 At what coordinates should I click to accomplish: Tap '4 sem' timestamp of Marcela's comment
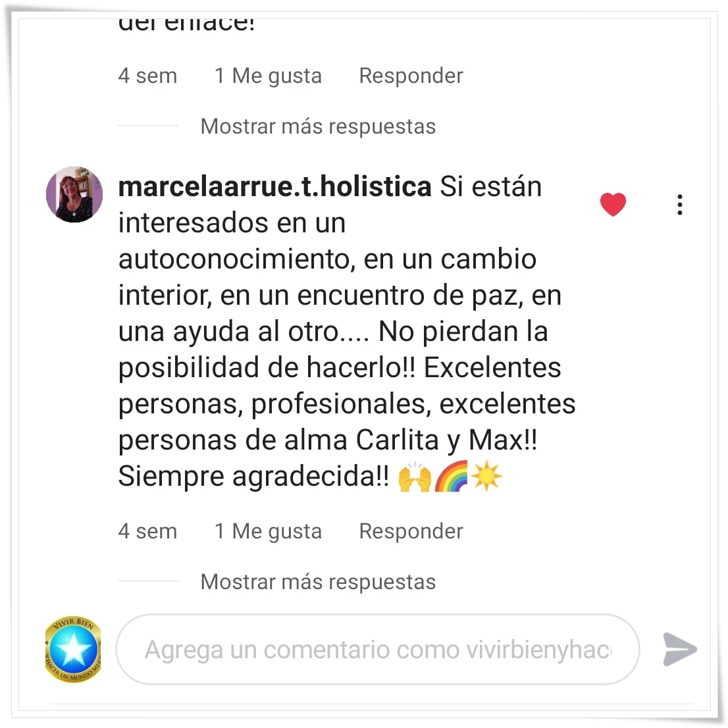147,531
